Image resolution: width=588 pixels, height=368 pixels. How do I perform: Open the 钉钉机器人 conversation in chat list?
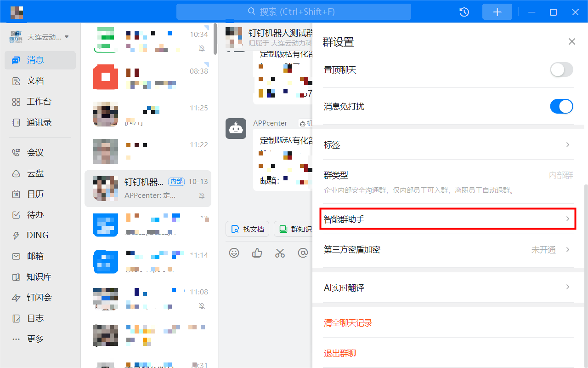pyautogui.click(x=148, y=188)
